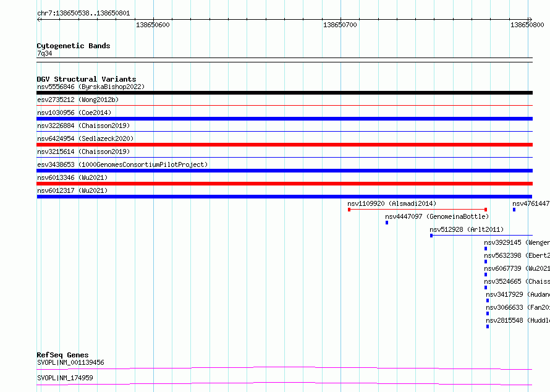Select variant nsv6012317 (Wu2021) label

coord(72,190)
